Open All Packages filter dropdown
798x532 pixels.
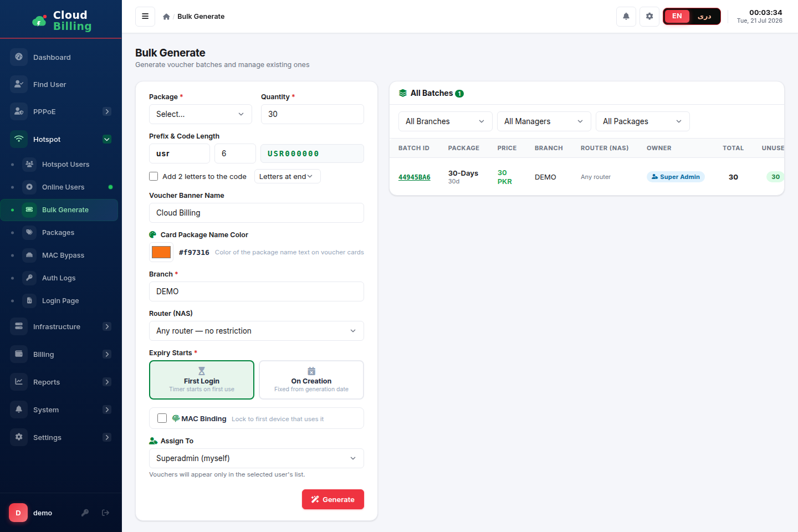(643, 121)
